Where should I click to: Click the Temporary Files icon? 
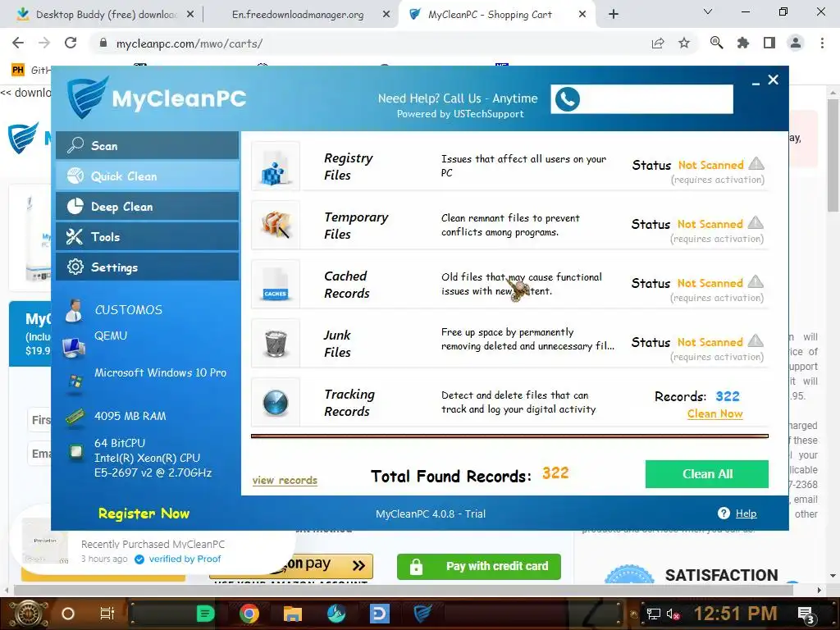tap(276, 225)
